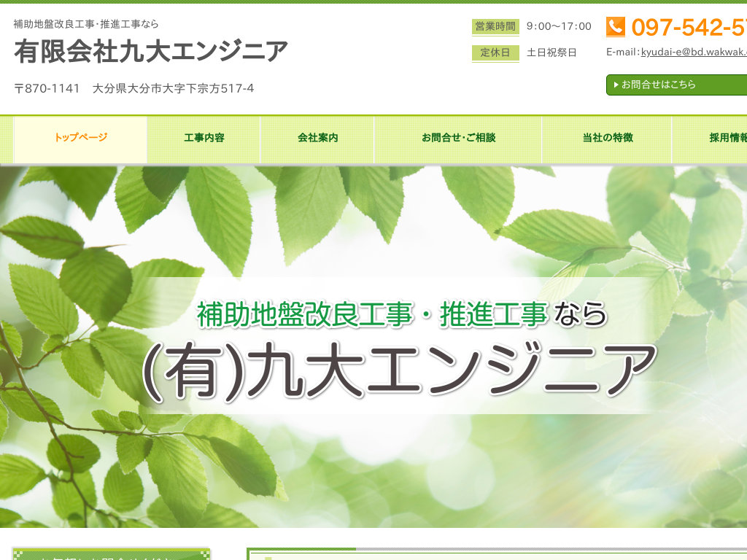This screenshot has height=560, width=747.
Task: Open the 会社案内 page from the menu
Action: tap(317, 139)
